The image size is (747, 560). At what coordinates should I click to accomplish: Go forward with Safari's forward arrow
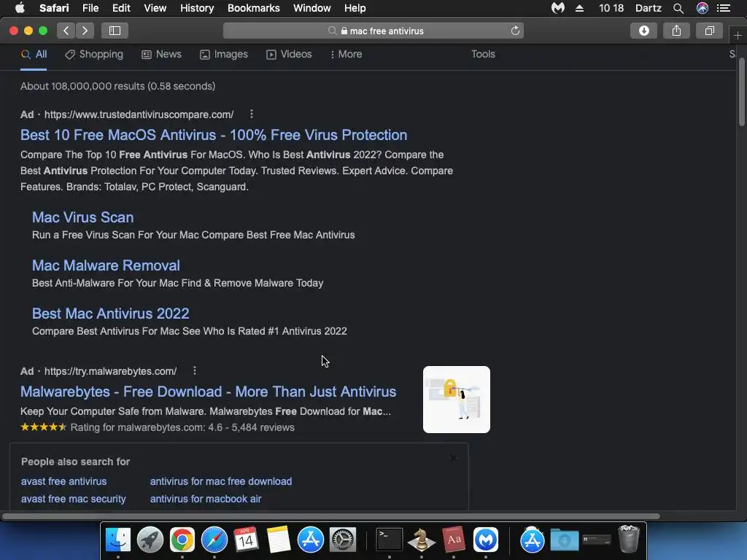[x=85, y=31]
